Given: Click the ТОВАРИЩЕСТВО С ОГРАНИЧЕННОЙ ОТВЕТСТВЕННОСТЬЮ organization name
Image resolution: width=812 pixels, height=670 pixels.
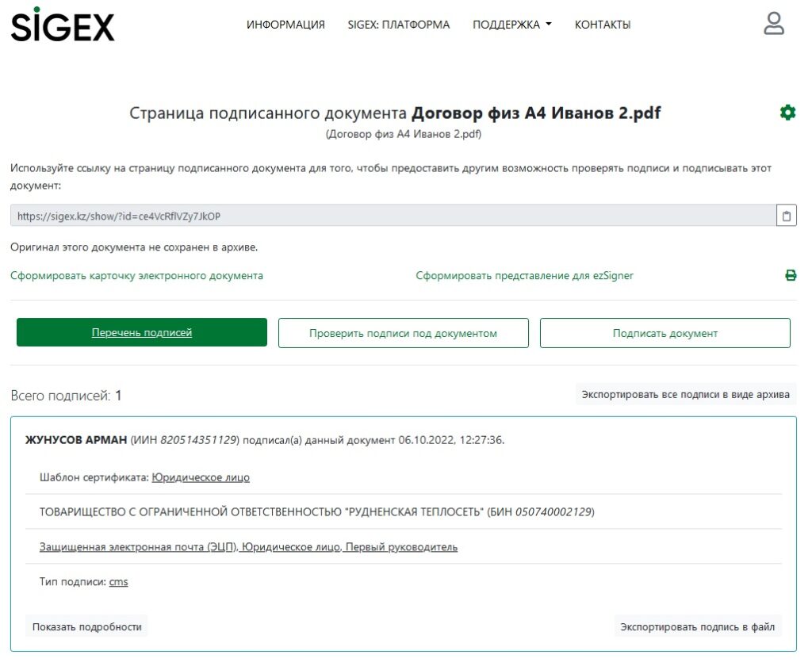Looking at the screenshot, I should pos(262,511).
